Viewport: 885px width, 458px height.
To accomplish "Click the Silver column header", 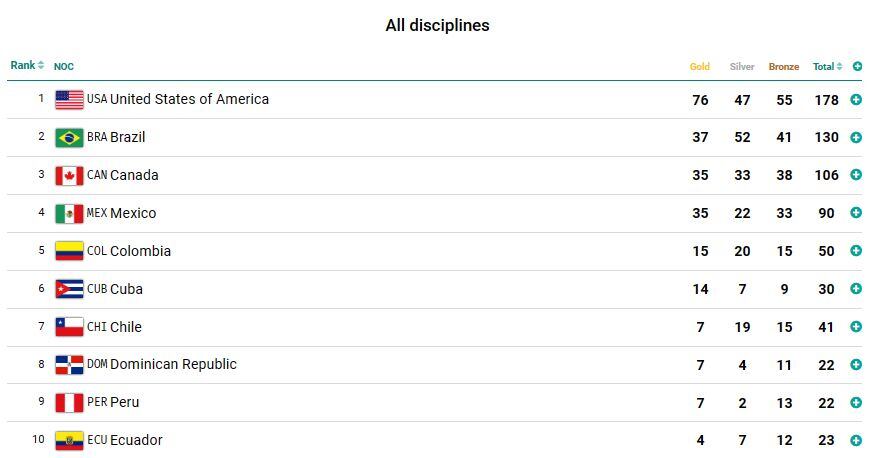I will 742,67.
